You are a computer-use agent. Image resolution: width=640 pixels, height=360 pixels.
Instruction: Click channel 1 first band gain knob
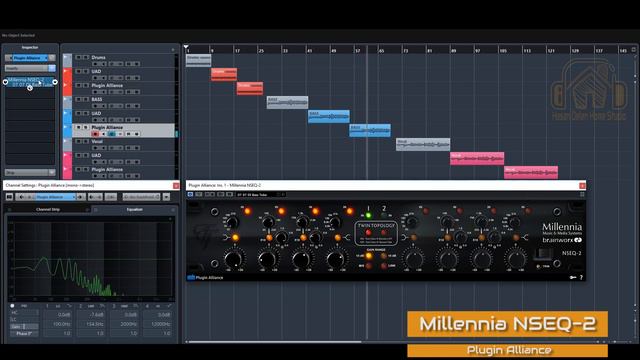click(x=233, y=258)
